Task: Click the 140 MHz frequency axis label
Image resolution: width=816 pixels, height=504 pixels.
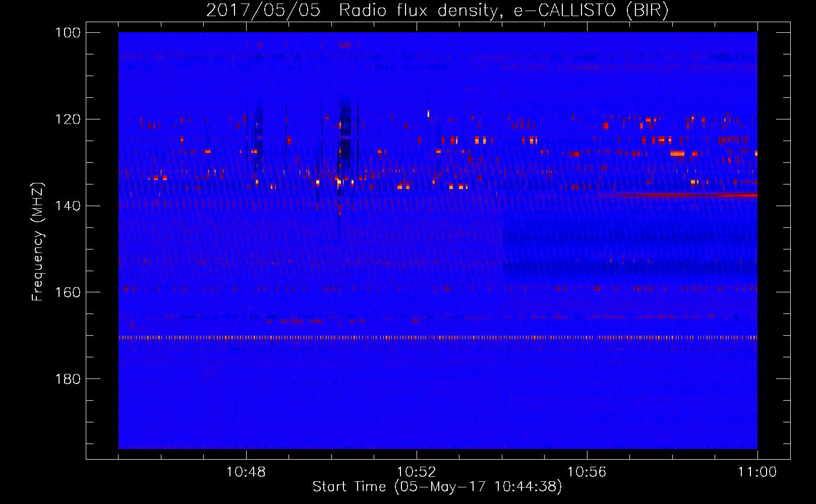Action: tap(68, 206)
